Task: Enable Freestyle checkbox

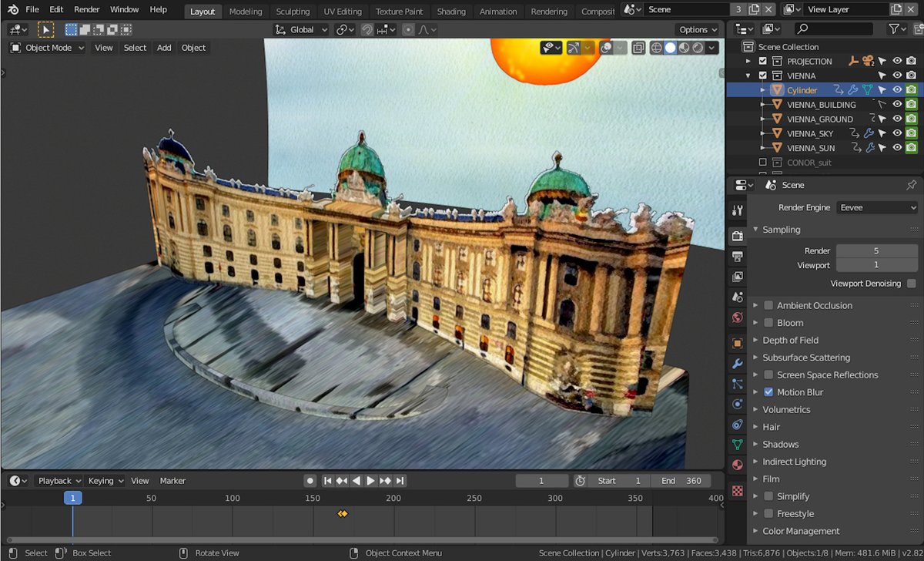Action: point(768,514)
